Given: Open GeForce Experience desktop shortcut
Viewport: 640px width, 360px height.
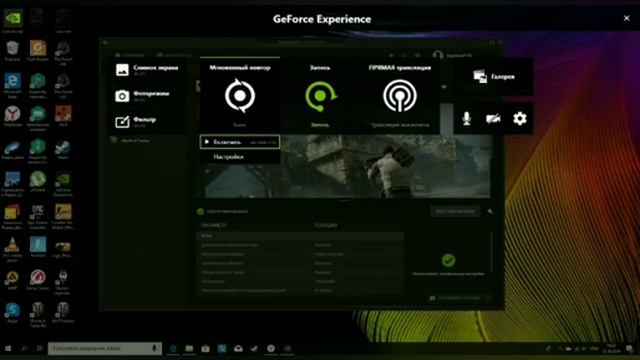Looking at the screenshot, I should click(x=63, y=184).
